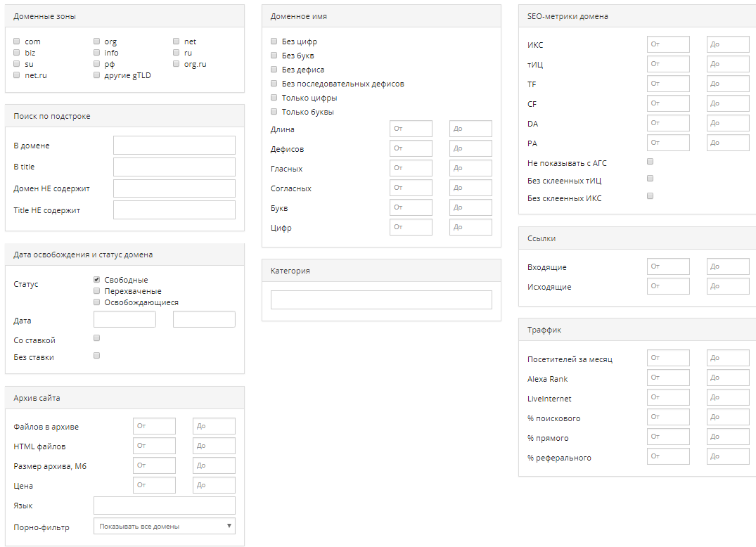Click the Длина 'До' field
Screen dimensions: 756x547
470,129
